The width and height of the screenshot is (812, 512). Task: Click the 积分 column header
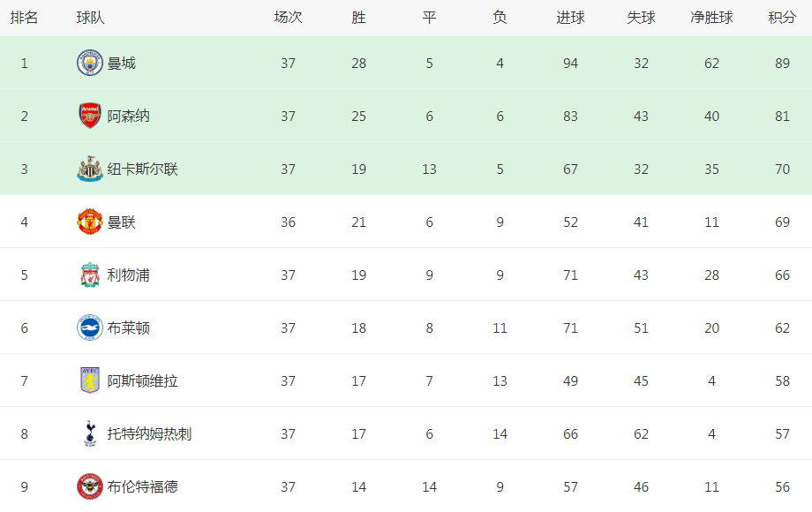[782, 18]
